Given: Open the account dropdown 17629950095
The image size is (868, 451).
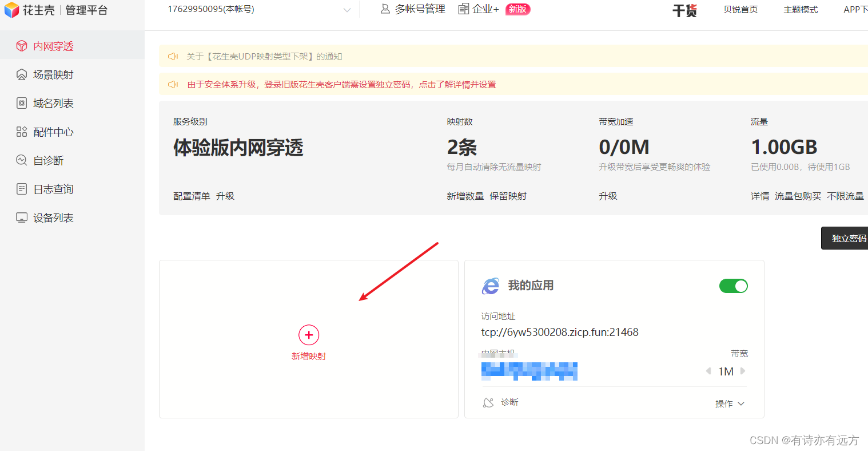Looking at the screenshot, I should [x=259, y=9].
